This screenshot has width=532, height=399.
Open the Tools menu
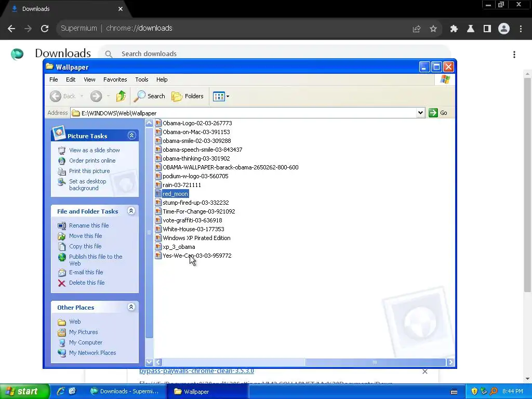[x=141, y=79]
